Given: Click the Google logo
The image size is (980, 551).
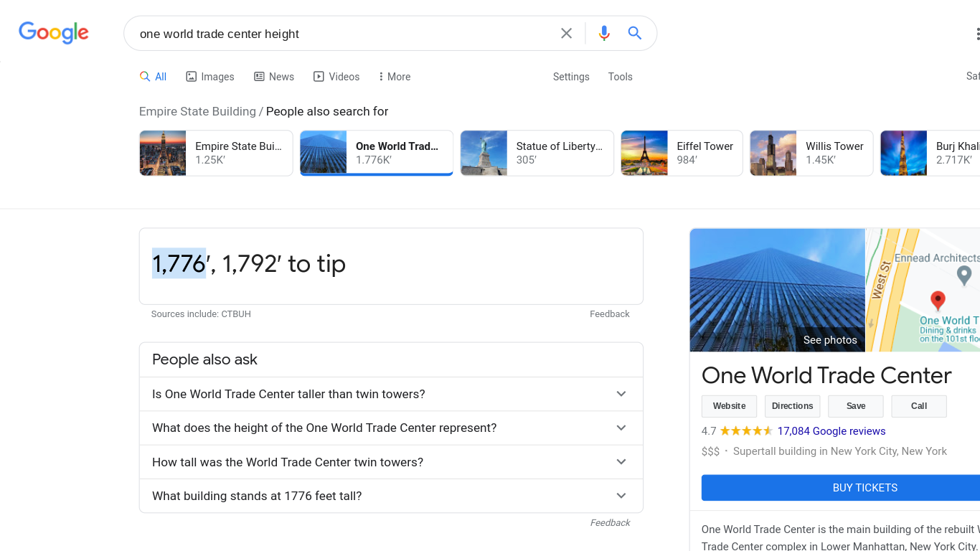Looking at the screenshot, I should [54, 32].
